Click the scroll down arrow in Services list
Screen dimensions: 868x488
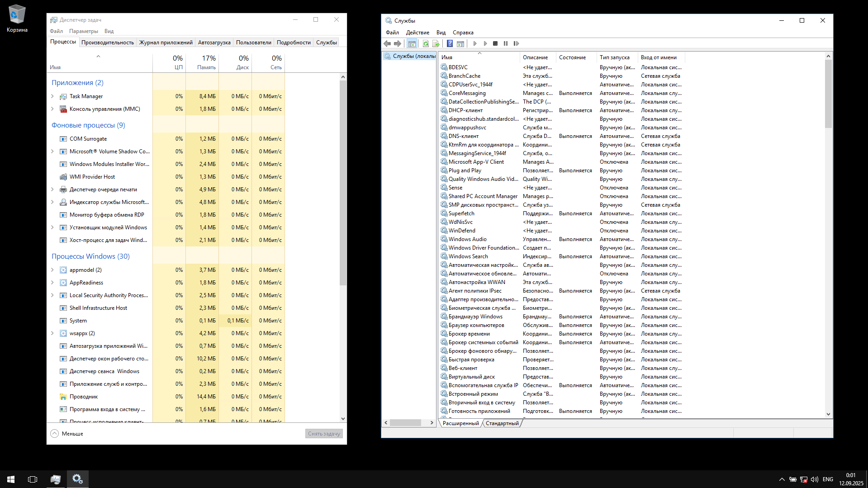coord(828,414)
